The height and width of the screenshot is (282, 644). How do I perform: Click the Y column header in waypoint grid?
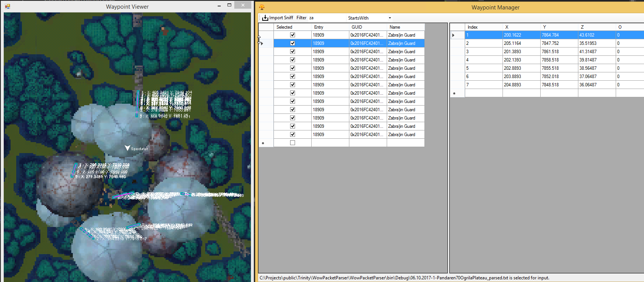(x=559, y=27)
